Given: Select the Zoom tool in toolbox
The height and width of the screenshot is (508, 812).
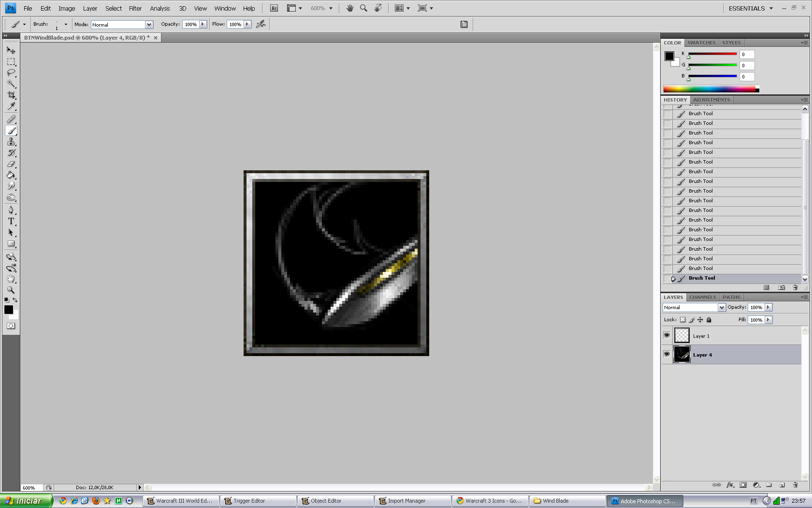Looking at the screenshot, I should (11, 290).
